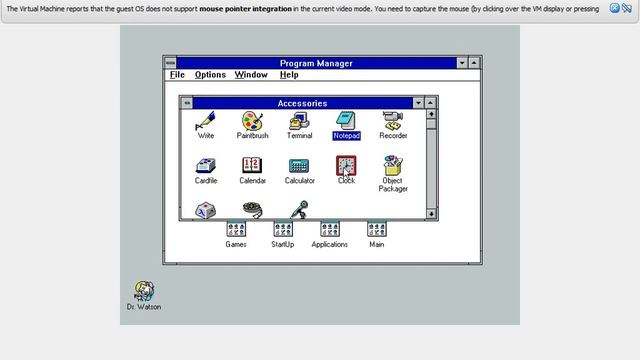Click the Program Manager title bar
Image resolution: width=640 pixels, height=360 pixels.
tap(316, 63)
